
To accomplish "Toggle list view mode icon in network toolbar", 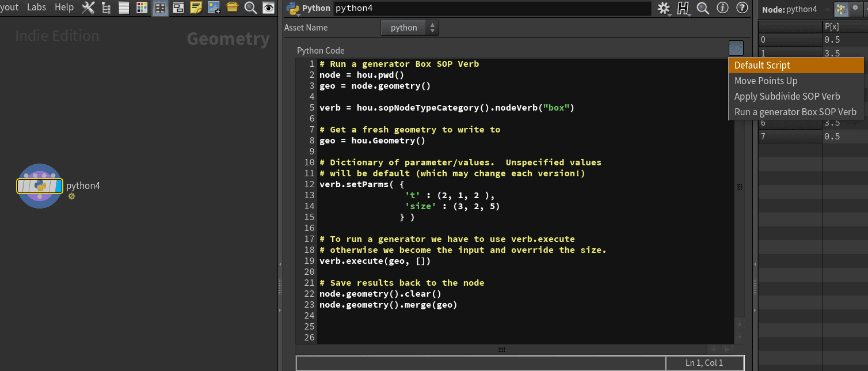I will pyautogui.click(x=124, y=7).
